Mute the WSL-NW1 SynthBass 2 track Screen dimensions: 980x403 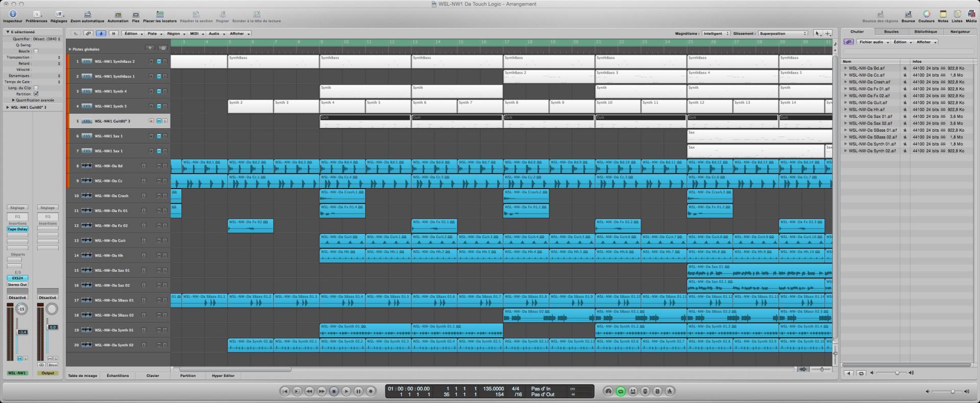click(159, 61)
